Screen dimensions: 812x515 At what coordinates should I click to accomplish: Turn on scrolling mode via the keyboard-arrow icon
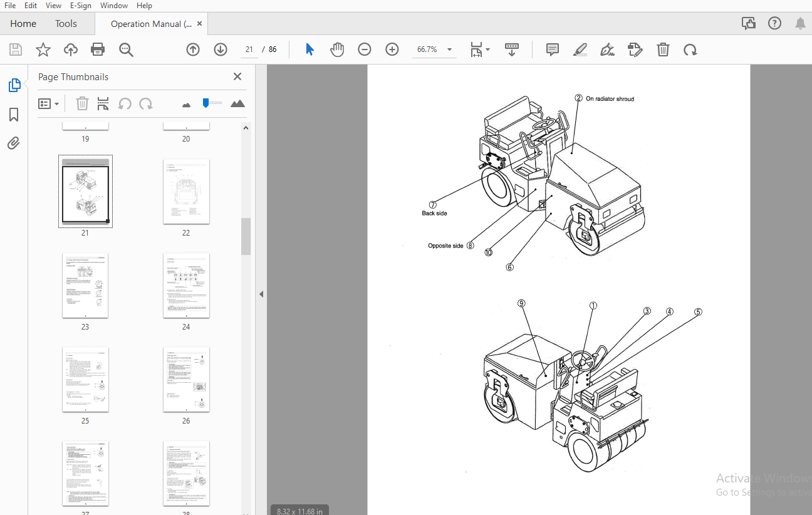pos(512,49)
